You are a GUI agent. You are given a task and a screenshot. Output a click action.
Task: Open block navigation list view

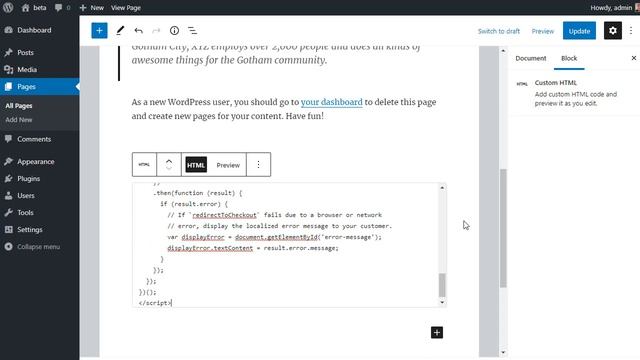[x=192, y=31]
